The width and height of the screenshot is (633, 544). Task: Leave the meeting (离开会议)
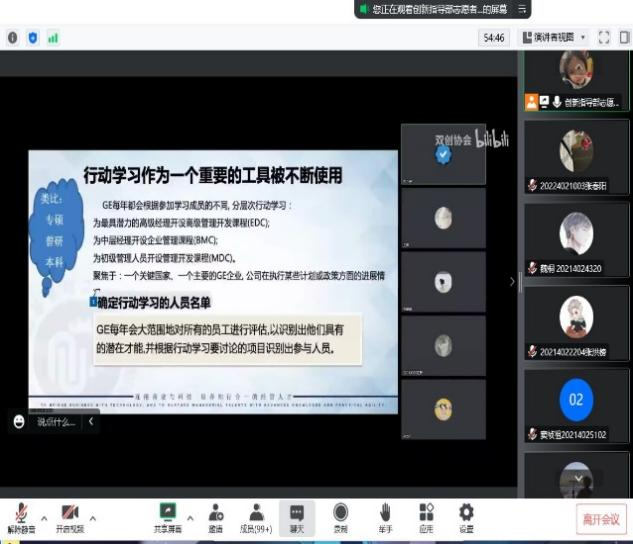click(602, 519)
